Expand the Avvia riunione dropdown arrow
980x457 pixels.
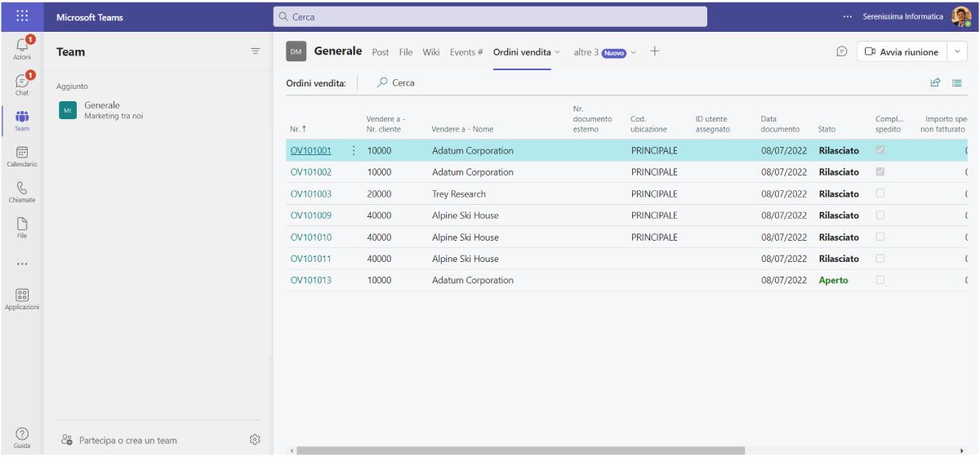(958, 51)
